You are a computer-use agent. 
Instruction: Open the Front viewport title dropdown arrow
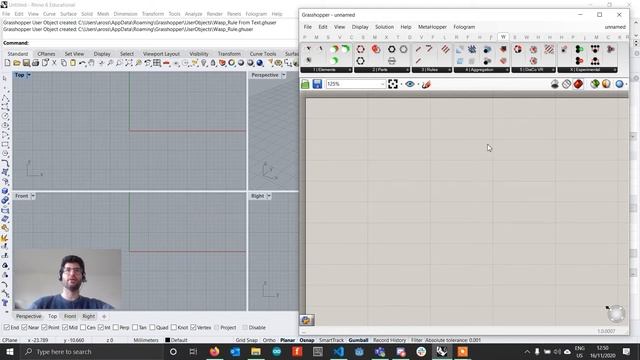click(x=33, y=196)
